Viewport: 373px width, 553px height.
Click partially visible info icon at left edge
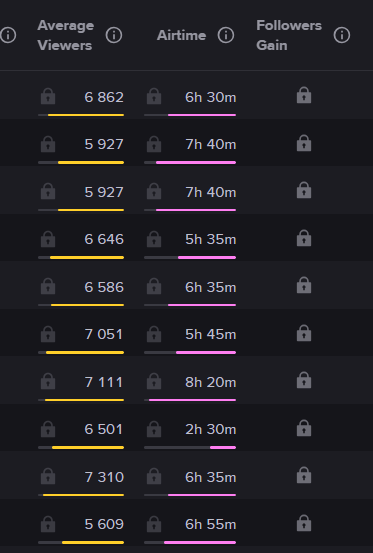coord(8,35)
